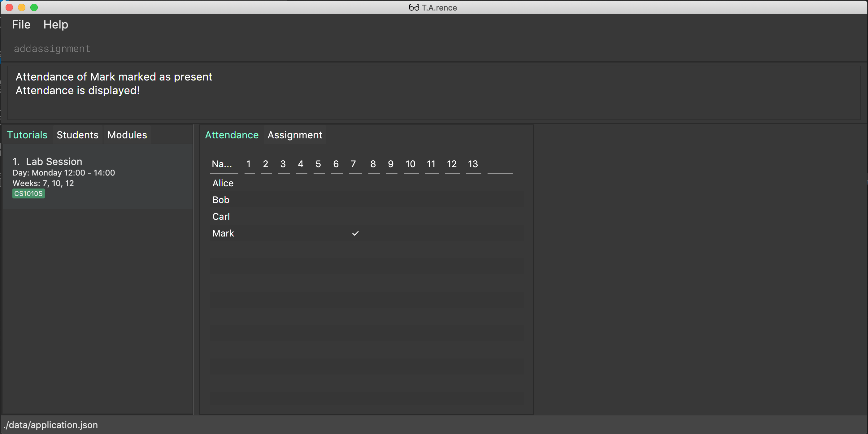The image size is (868, 434).
Task: Click Mark's week 7 attendance checkmark
Action: pos(355,233)
